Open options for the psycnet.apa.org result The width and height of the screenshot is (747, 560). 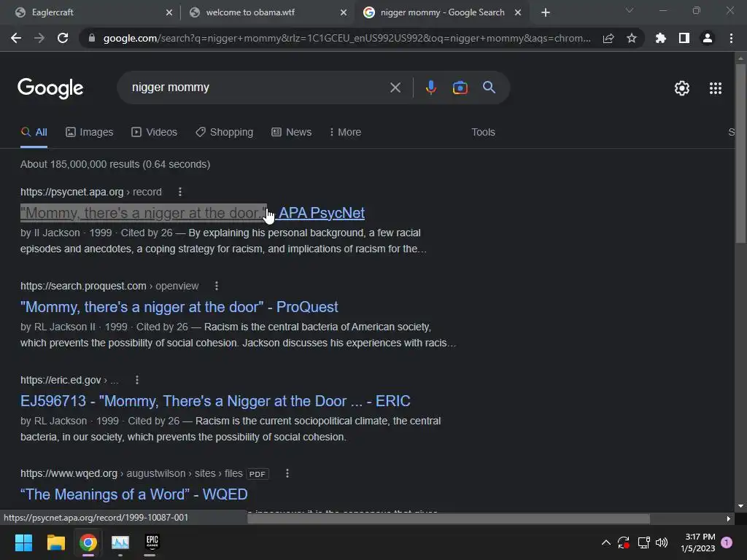(179, 192)
